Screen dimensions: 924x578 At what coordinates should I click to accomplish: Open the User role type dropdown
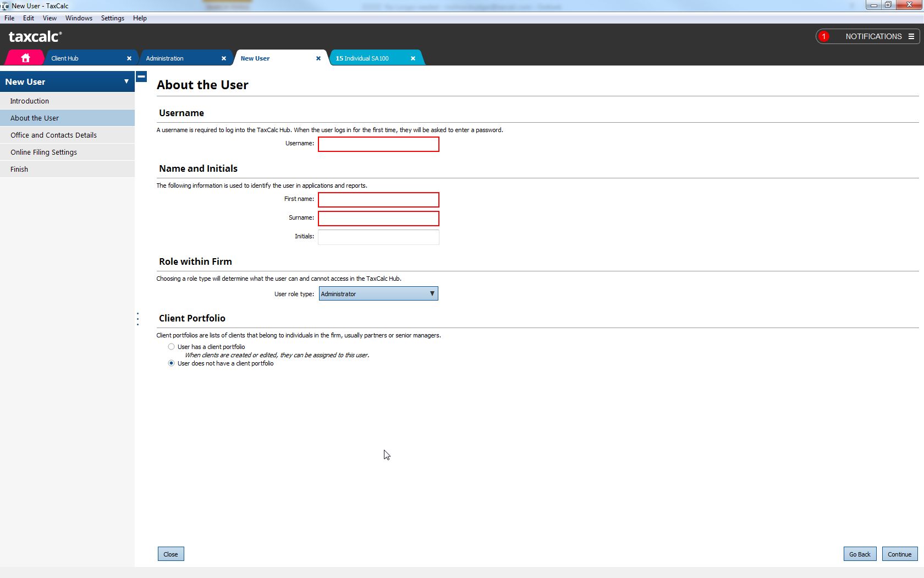tap(432, 293)
